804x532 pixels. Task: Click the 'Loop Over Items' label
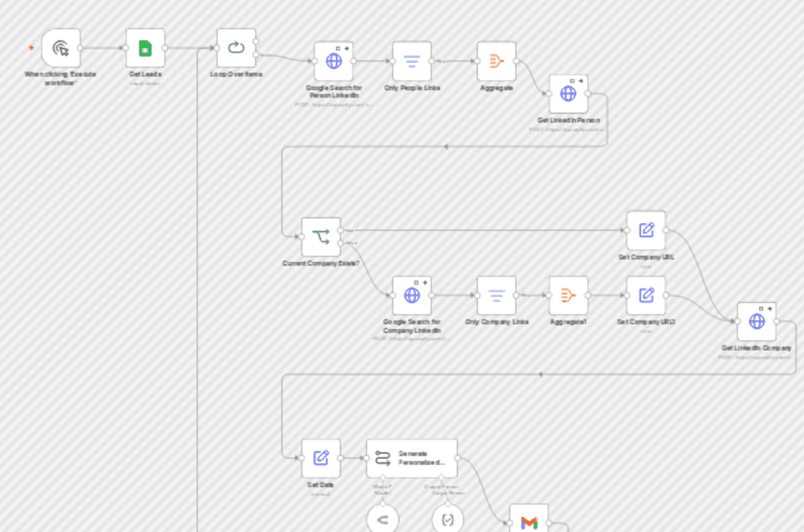click(x=236, y=74)
